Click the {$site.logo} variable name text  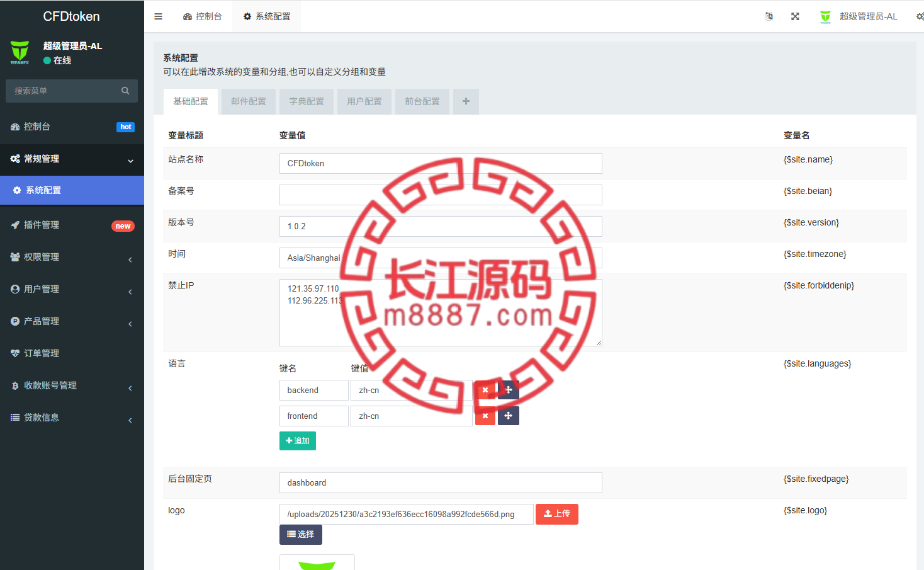coord(806,510)
